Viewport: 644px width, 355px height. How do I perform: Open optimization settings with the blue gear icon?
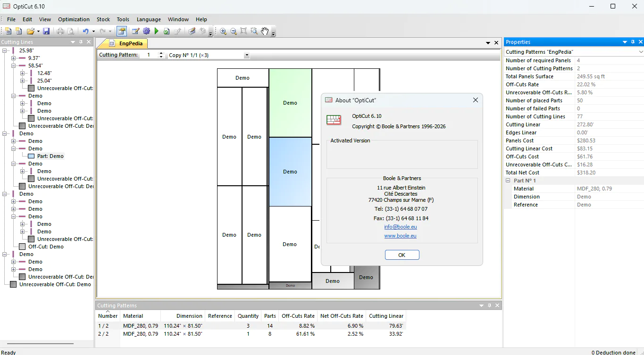click(x=146, y=31)
